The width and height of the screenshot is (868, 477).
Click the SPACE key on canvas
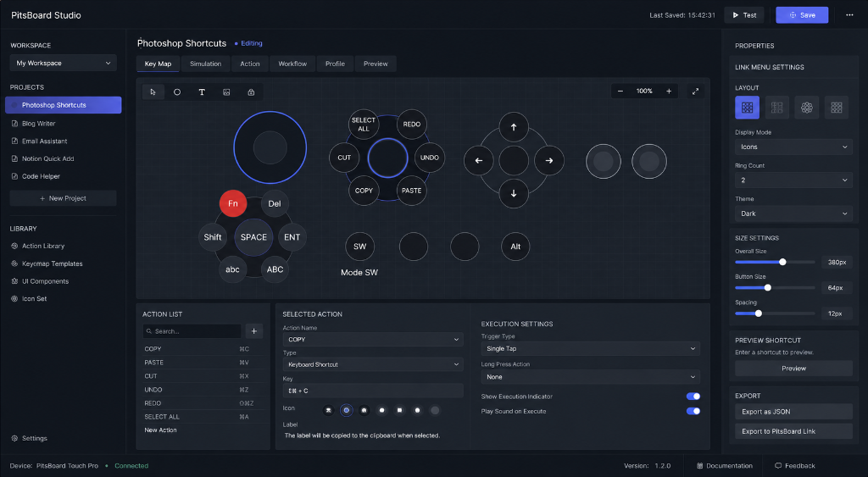[253, 237]
